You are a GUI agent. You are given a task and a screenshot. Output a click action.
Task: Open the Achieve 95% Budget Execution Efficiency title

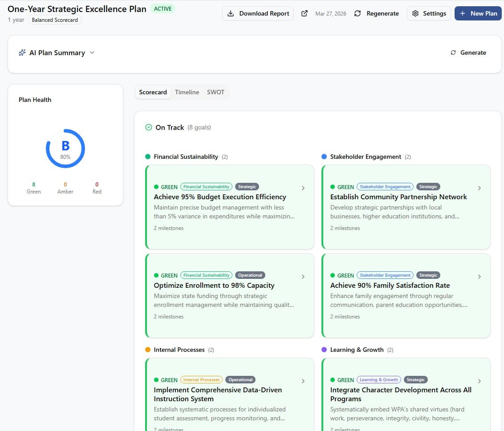pyautogui.click(x=220, y=197)
